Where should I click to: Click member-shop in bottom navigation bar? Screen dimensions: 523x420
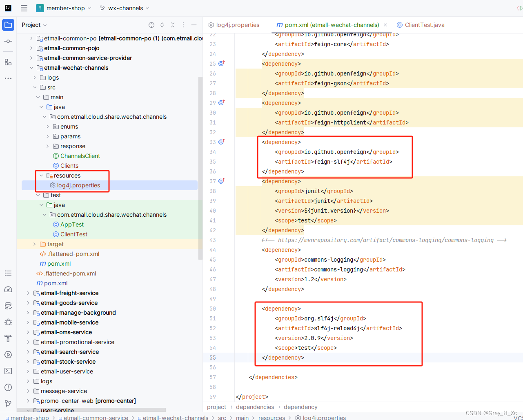click(30, 418)
